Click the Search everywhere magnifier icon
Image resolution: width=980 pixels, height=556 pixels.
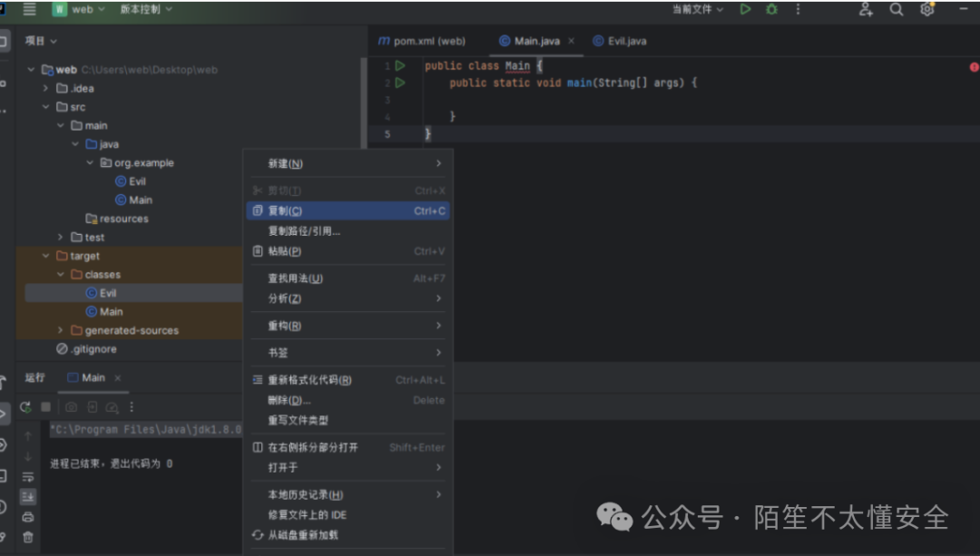click(895, 9)
